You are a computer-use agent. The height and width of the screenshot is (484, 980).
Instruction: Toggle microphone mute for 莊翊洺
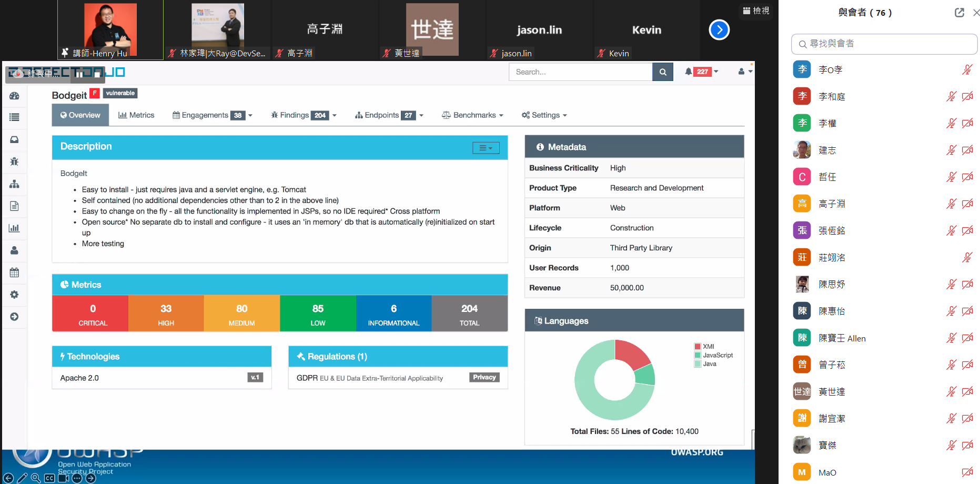point(967,257)
